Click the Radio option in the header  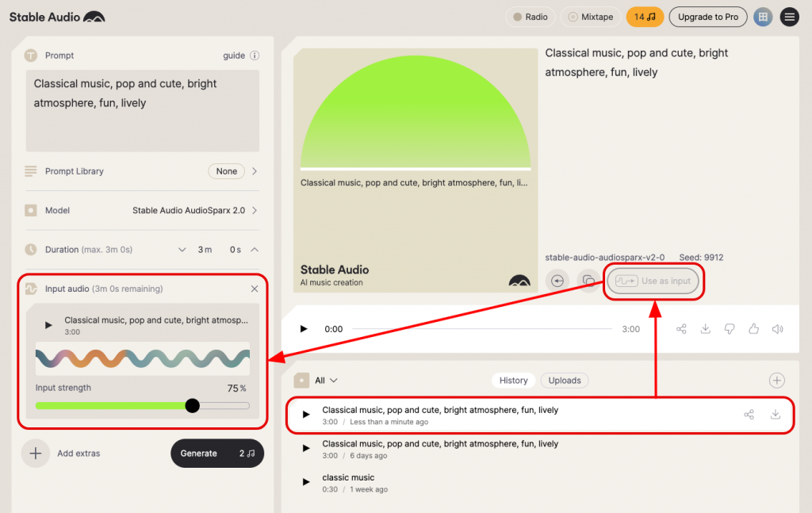(530, 16)
